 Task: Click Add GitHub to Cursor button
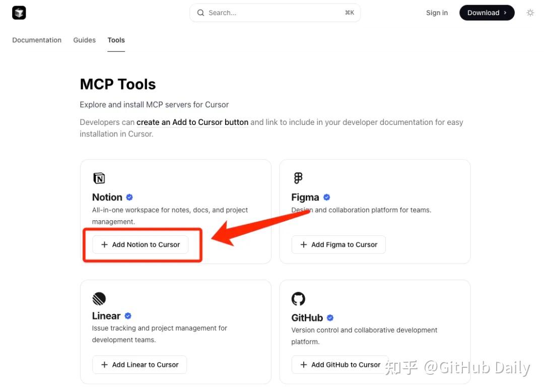(x=340, y=365)
